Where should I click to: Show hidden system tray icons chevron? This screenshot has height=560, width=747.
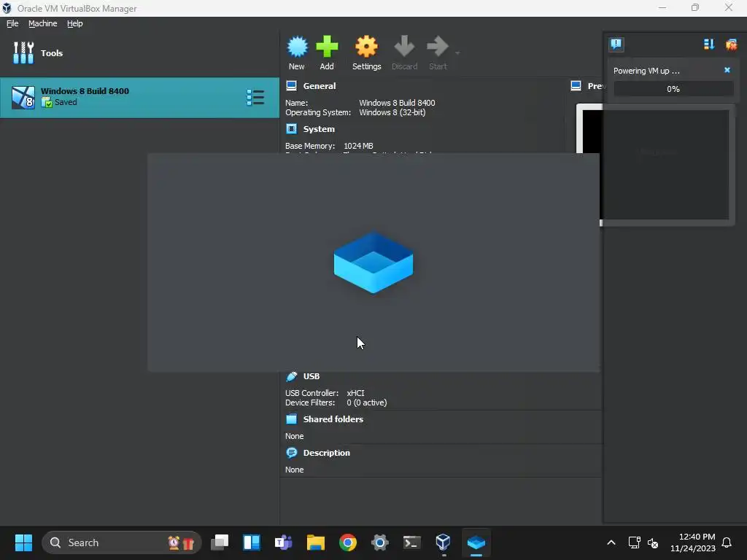[x=611, y=542]
